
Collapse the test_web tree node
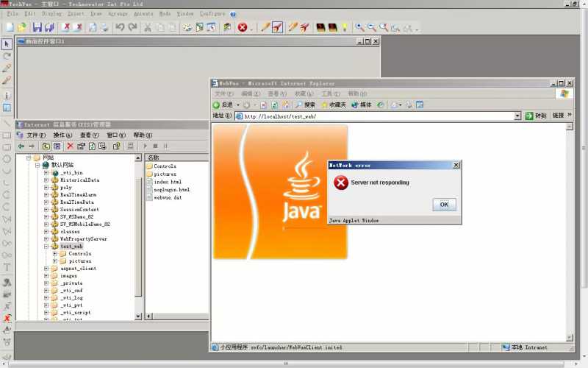click(46, 247)
